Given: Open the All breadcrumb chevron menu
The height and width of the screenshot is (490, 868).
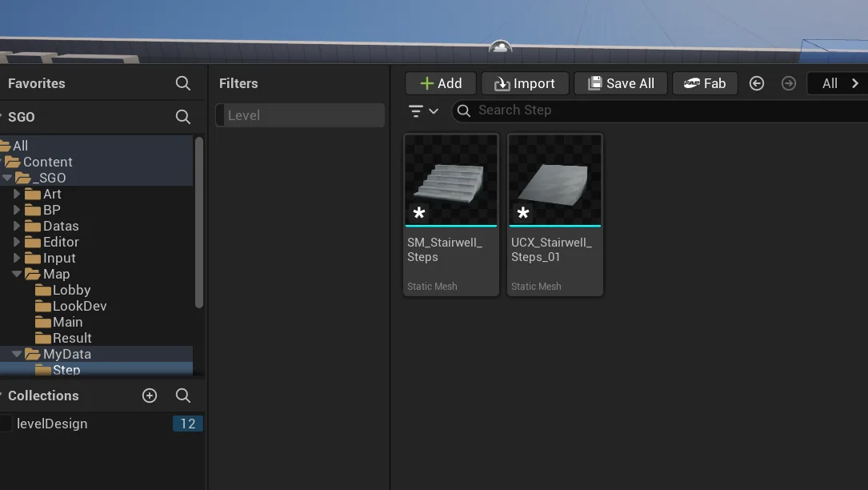Looking at the screenshot, I should 855,83.
